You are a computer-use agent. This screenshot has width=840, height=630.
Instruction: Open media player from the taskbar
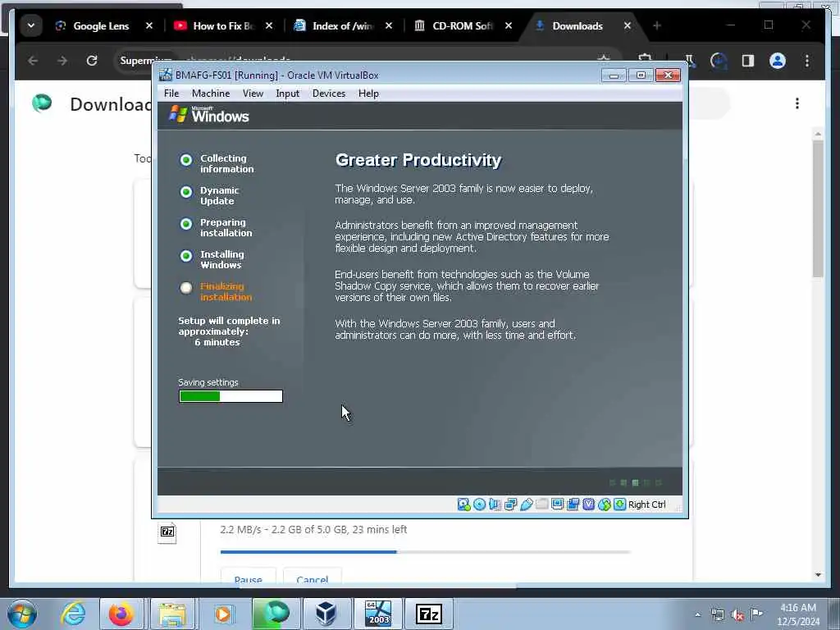click(x=223, y=614)
